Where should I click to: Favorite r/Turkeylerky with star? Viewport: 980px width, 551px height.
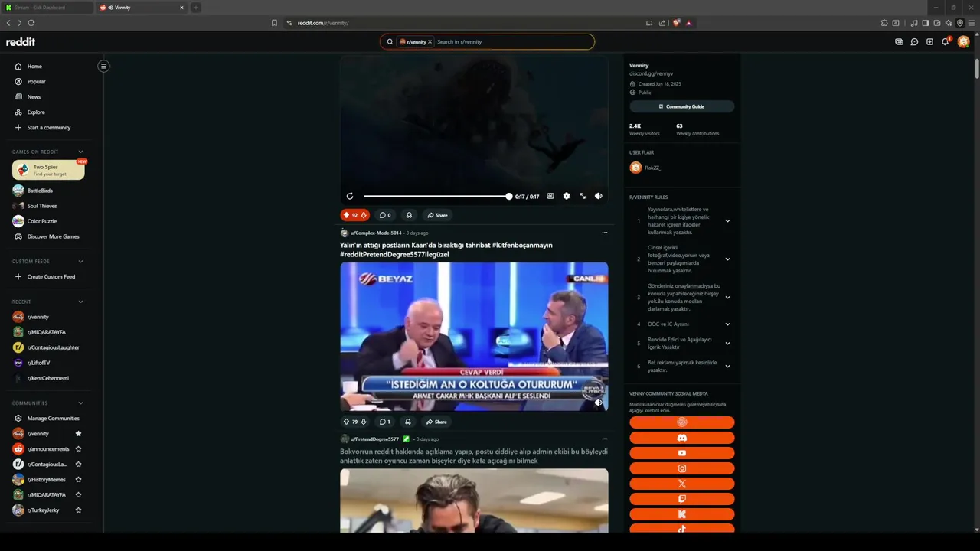point(78,510)
